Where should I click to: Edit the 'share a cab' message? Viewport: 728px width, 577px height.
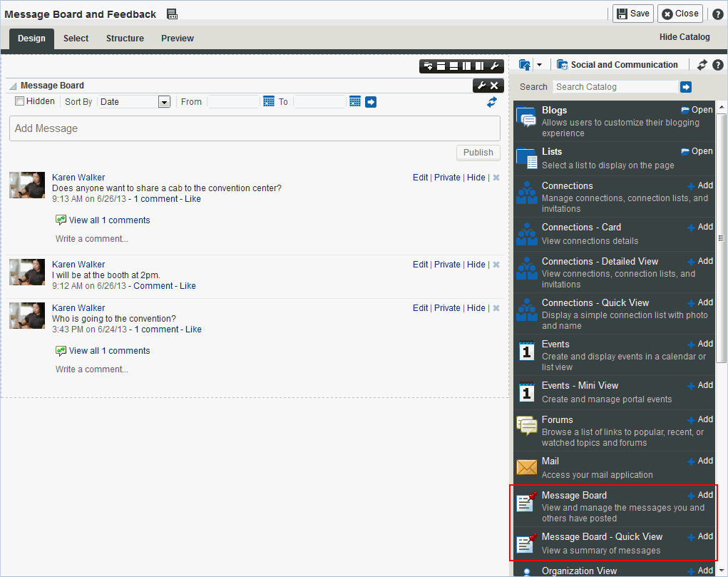420,178
